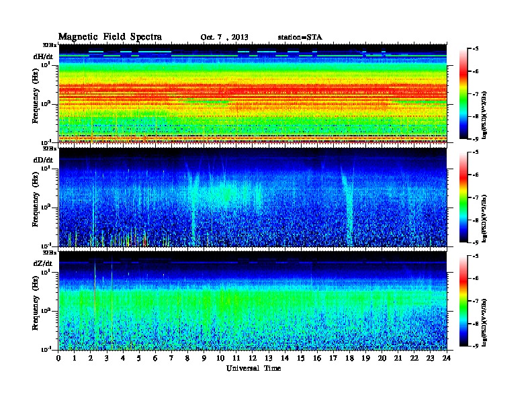Click the time axis tick label "9"
Image resolution: width=532 pixels, height=411 pixels.
pyautogui.click(x=204, y=359)
